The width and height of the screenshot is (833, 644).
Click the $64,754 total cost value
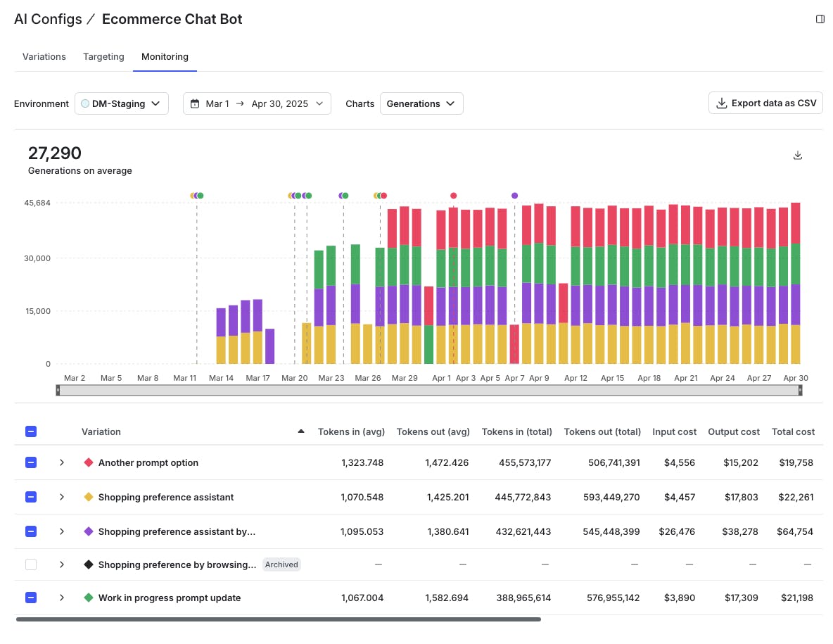tap(795, 531)
